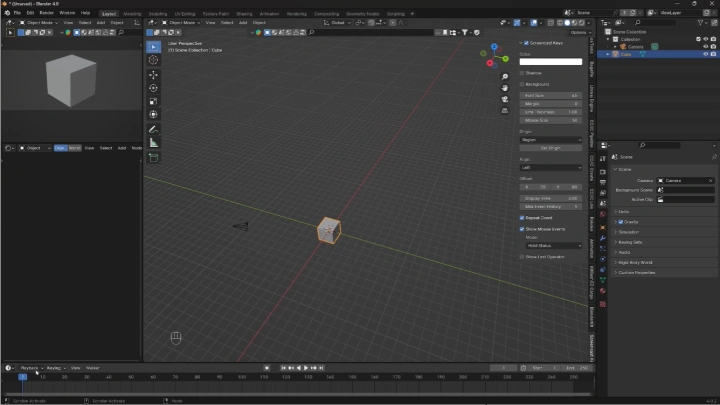
Task: Click the viewport pan hand icon
Action: click(505, 88)
